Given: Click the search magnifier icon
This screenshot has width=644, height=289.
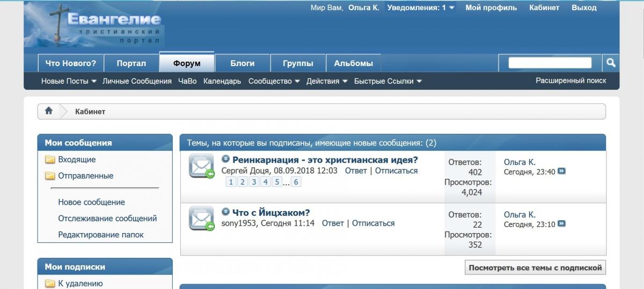Looking at the screenshot, I should [x=610, y=63].
